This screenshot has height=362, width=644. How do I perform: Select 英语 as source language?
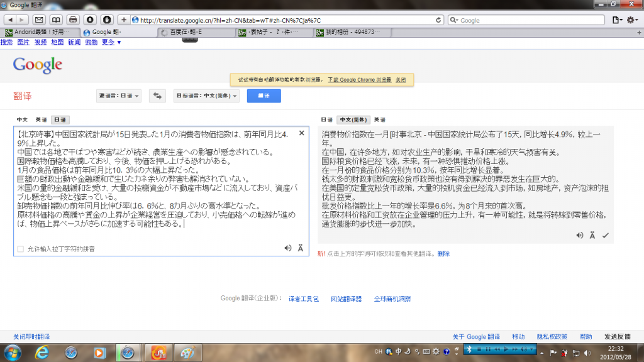pos(41,119)
